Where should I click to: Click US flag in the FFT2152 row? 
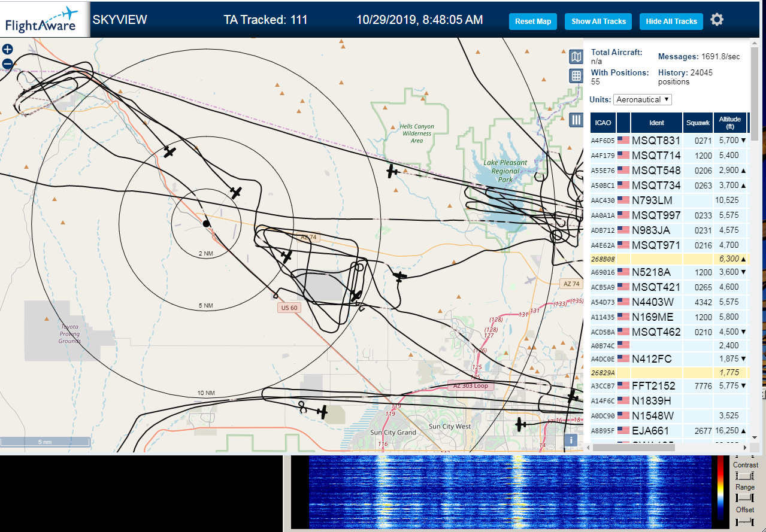tap(623, 386)
